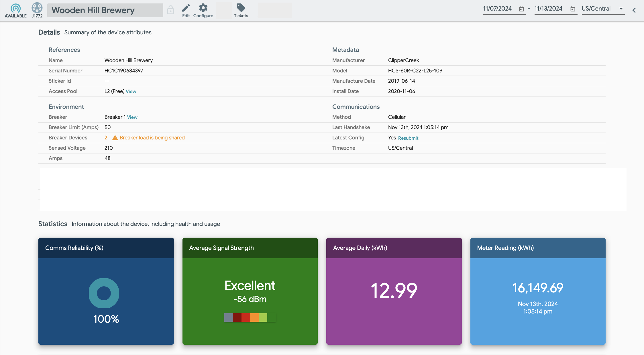Click the serial number HC1C190684397
This screenshot has width=644, height=355.
coord(124,71)
